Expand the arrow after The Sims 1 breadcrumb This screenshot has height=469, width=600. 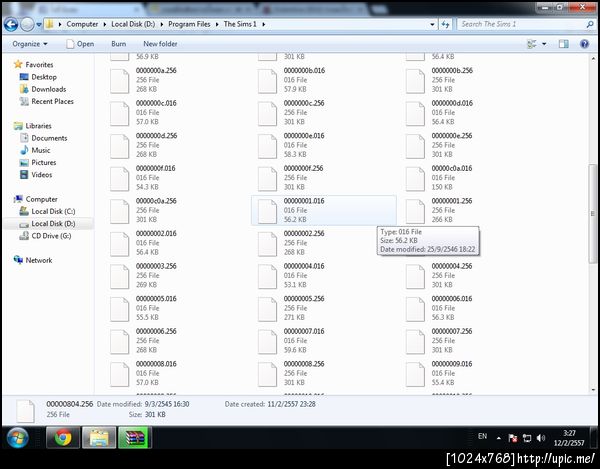tap(263, 24)
